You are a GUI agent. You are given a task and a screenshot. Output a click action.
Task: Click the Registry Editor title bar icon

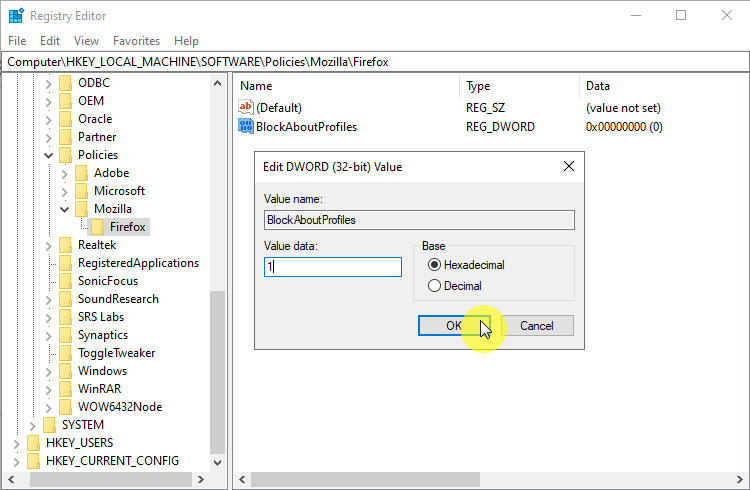tap(16, 16)
